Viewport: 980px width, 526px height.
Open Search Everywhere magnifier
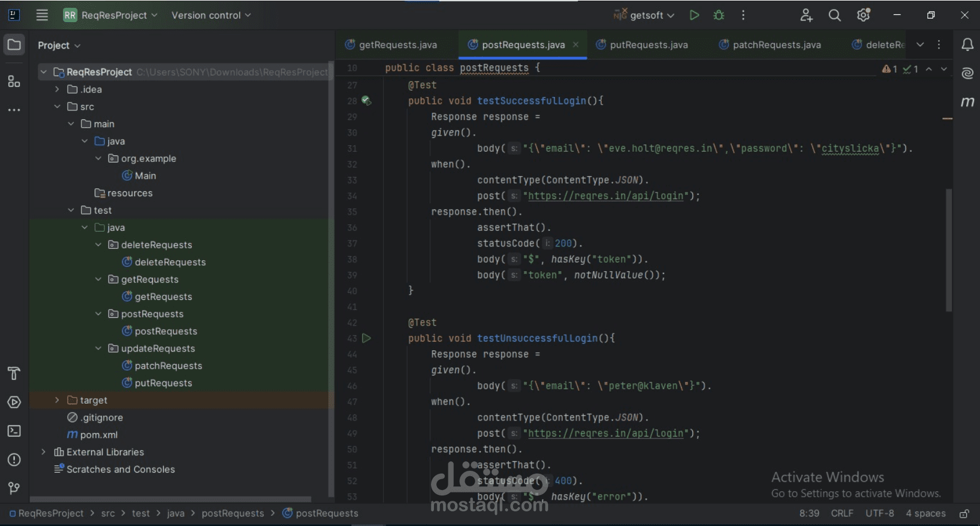pyautogui.click(x=834, y=16)
